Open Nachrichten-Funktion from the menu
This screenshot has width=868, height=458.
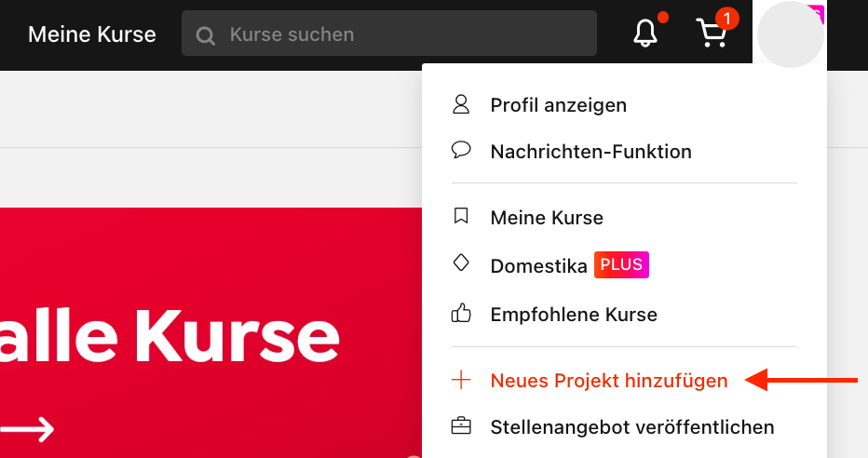point(591,152)
